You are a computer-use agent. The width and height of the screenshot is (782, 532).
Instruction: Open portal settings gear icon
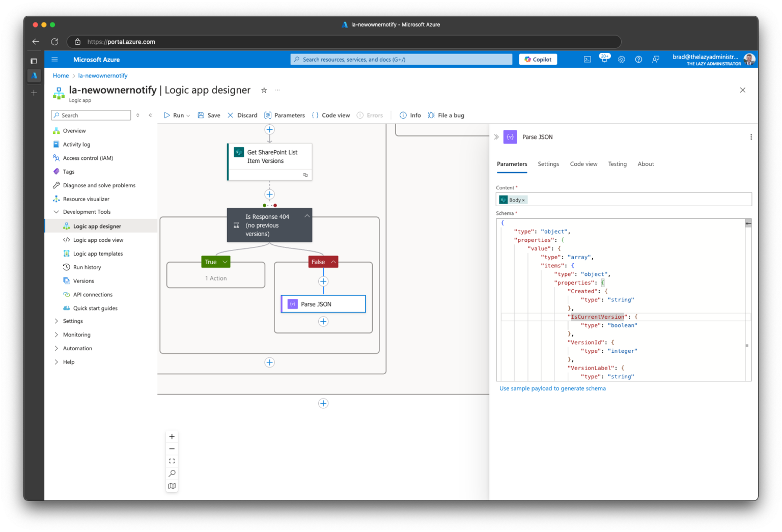[622, 60]
